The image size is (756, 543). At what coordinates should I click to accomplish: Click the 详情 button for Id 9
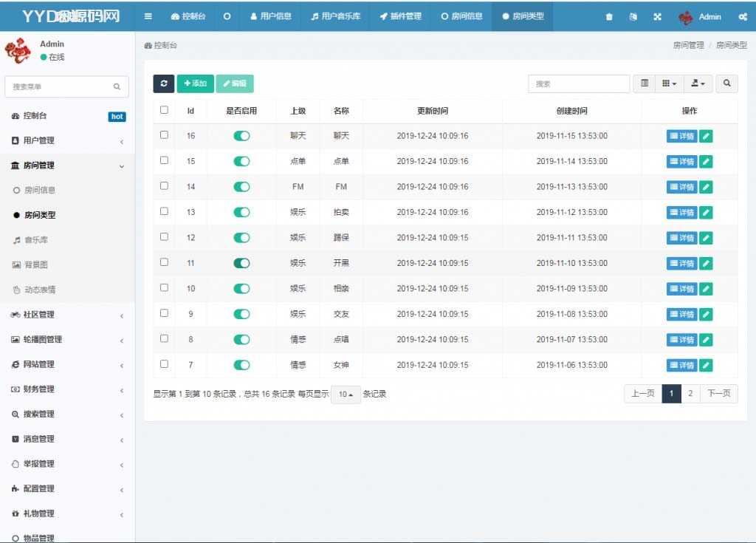[681, 315]
